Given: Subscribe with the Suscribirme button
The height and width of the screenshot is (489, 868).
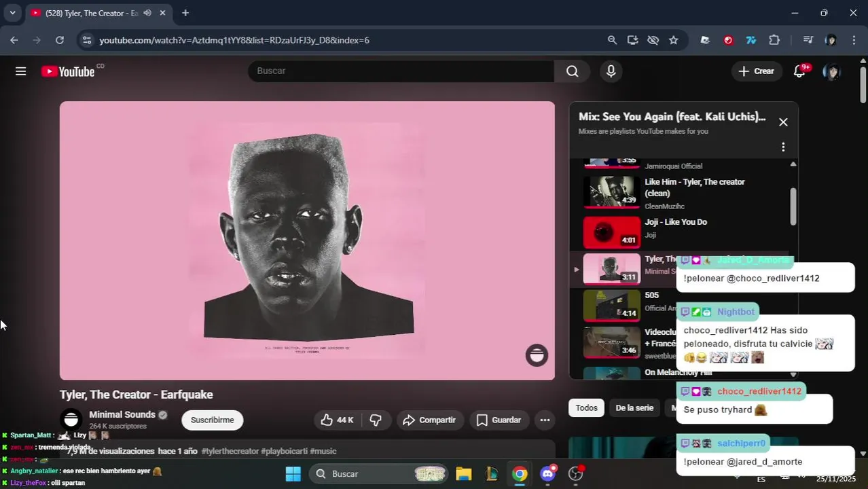Looking at the screenshot, I should coord(212,420).
